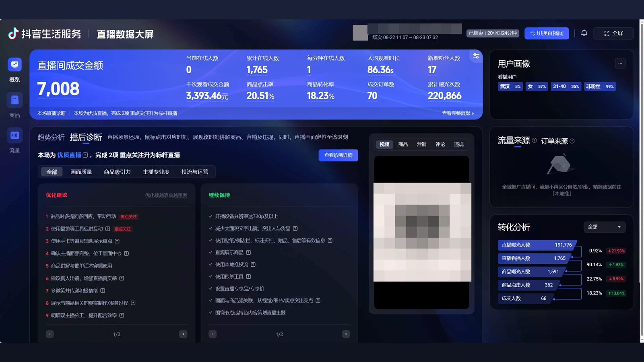Filter diagnosis by 商品吸引力
The height and width of the screenshot is (362, 644).
tap(117, 172)
